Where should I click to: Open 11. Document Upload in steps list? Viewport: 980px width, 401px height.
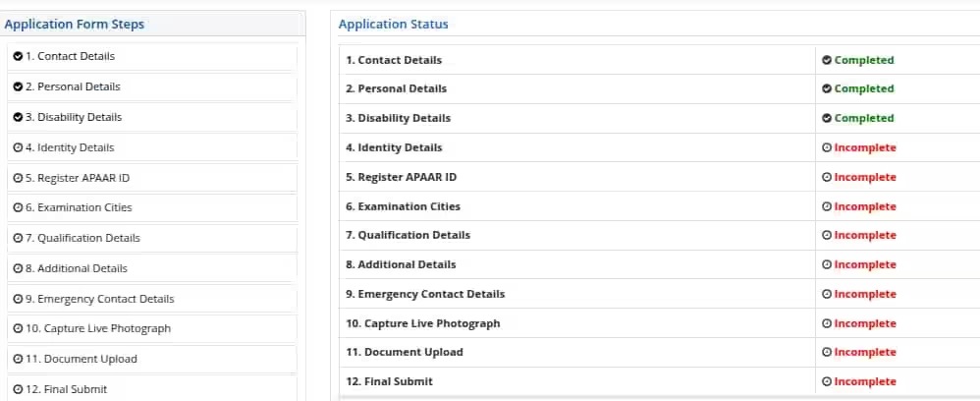click(x=152, y=359)
